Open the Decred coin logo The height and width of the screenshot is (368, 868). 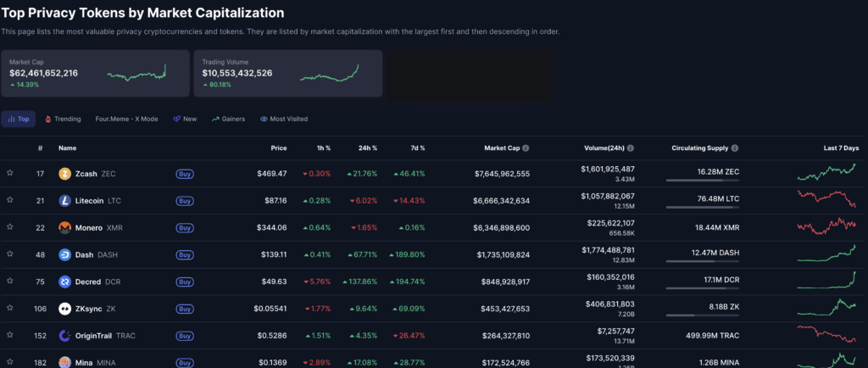coord(64,282)
